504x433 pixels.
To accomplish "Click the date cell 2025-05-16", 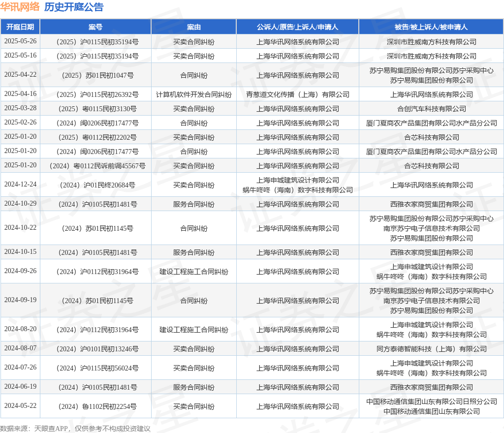I will click(x=20, y=56).
